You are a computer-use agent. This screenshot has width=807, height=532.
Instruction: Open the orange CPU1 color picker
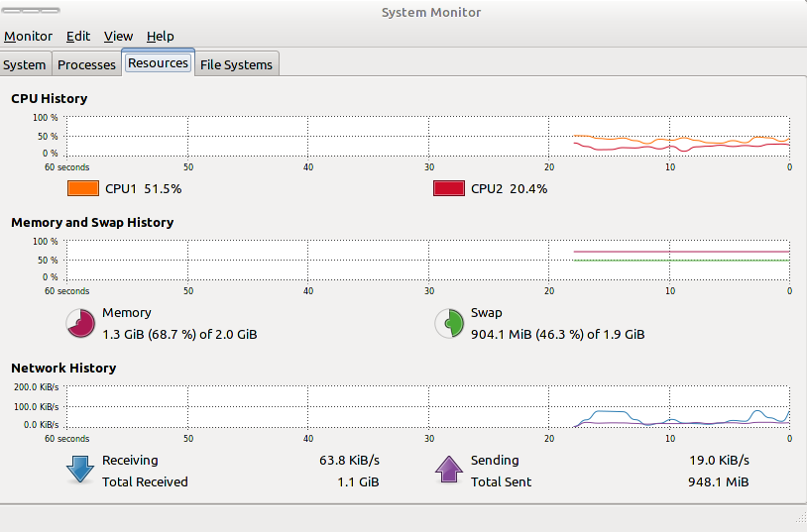coord(83,188)
